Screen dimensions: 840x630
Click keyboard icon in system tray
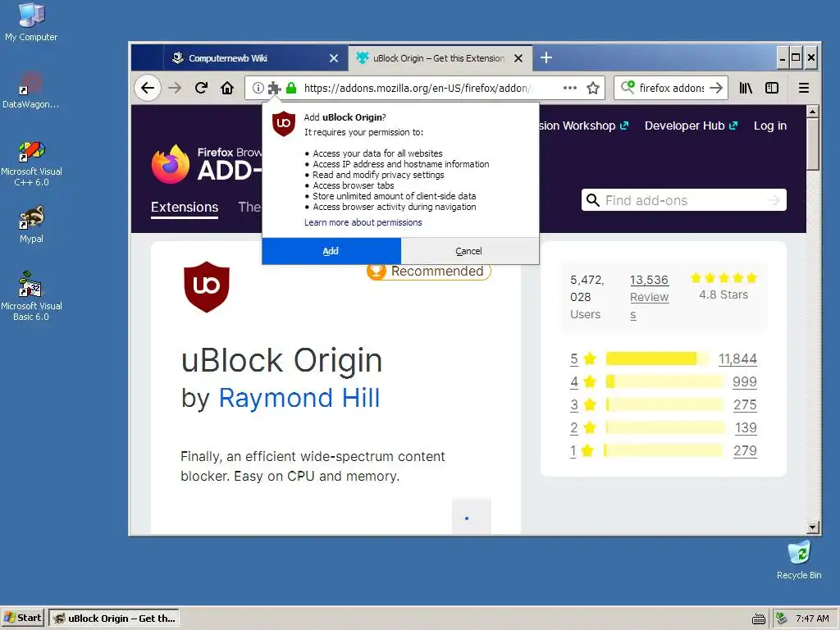click(x=759, y=619)
